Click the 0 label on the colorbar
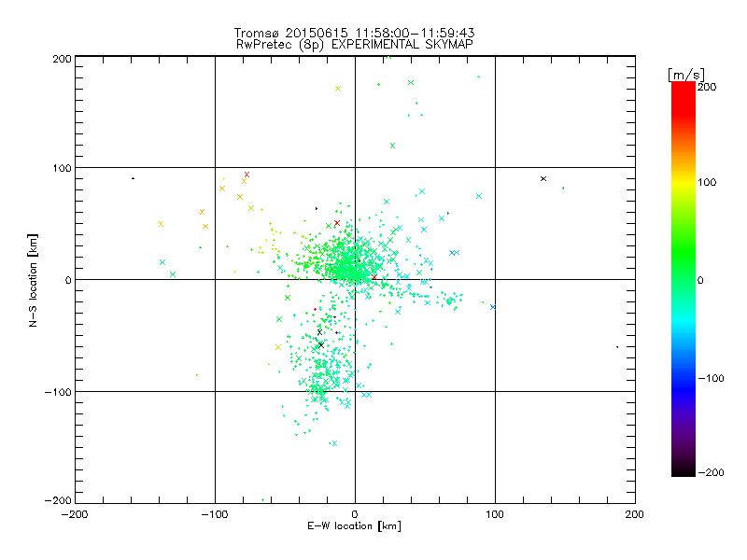This screenshot has height=560, width=747. (699, 280)
